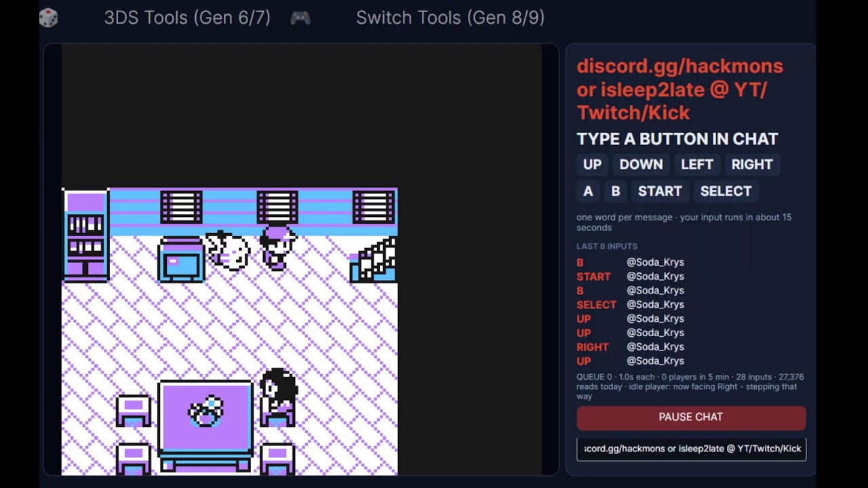Click the PAUSE CHAT button
Screen dimensions: 868x488
pos(691,418)
